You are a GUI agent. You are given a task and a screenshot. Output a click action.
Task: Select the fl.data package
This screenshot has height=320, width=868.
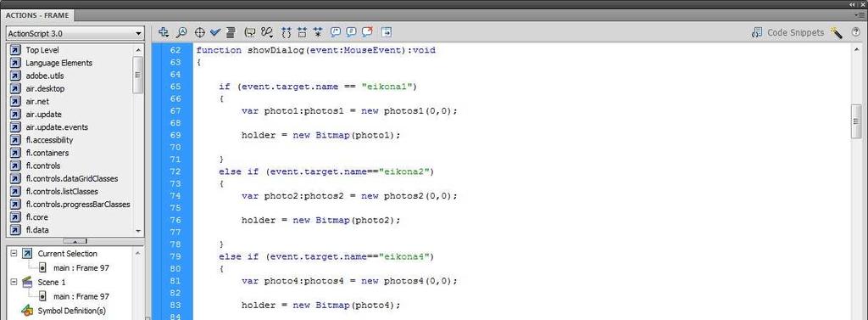pyautogui.click(x=36, y=229)
